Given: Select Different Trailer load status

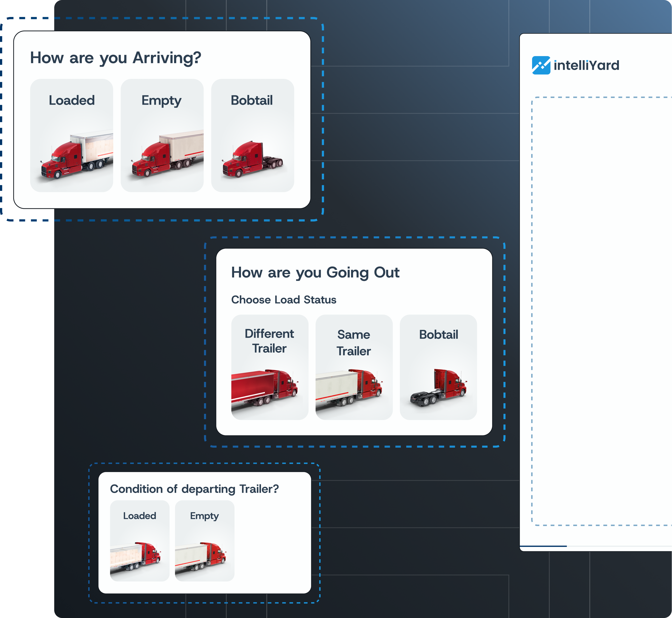Looking at the screenshot, I should [x=269, y=341].
